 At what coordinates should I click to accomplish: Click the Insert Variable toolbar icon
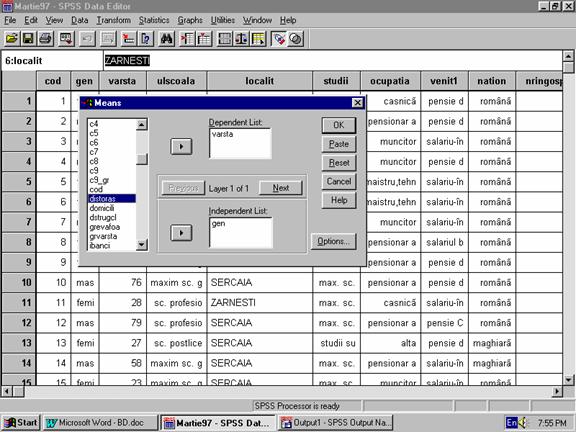pyautogui.click(x=204, y=39)
